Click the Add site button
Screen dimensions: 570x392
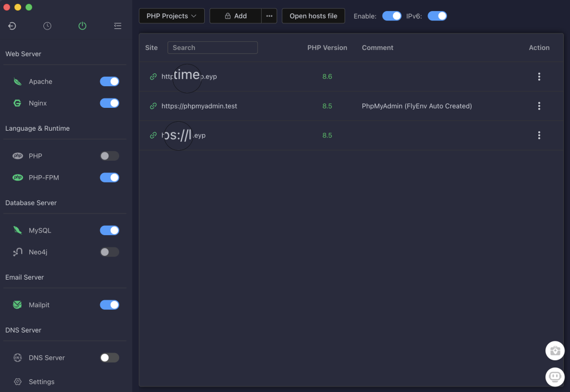235,16
